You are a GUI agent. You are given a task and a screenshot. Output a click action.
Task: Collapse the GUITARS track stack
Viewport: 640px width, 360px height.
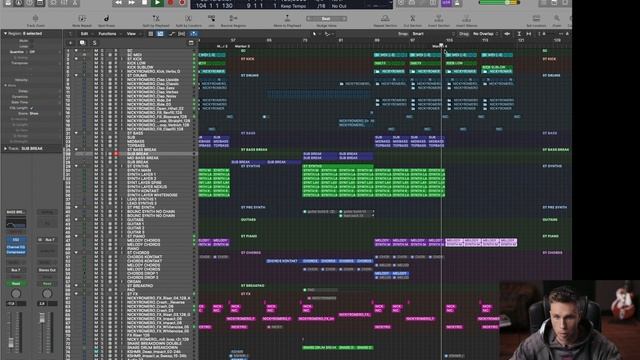tap(76, 220)
